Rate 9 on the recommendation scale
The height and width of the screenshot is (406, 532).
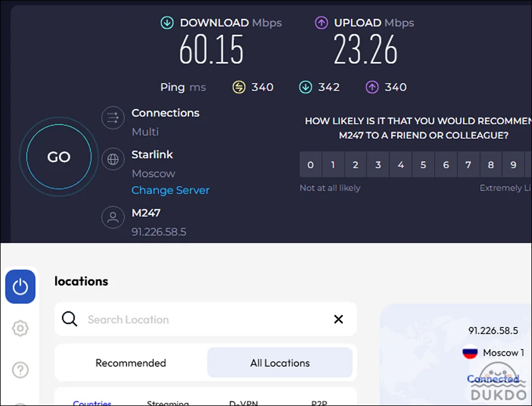pyautogui.click(x=513, y=165)
